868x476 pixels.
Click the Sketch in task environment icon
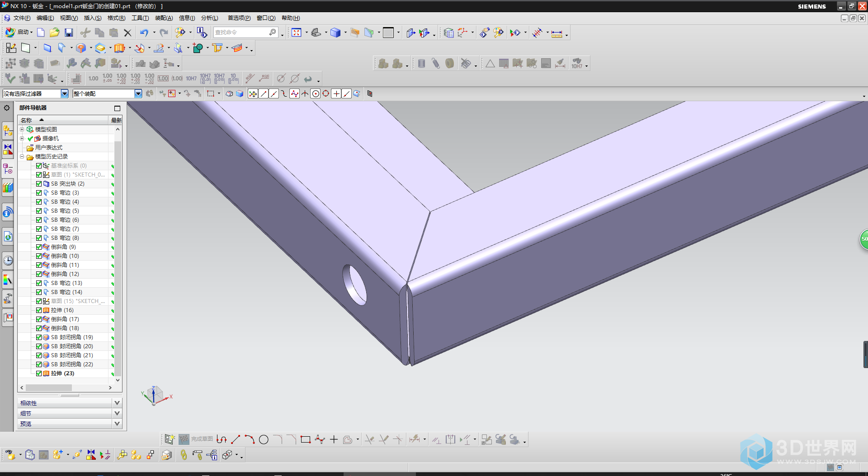point(11,48)
